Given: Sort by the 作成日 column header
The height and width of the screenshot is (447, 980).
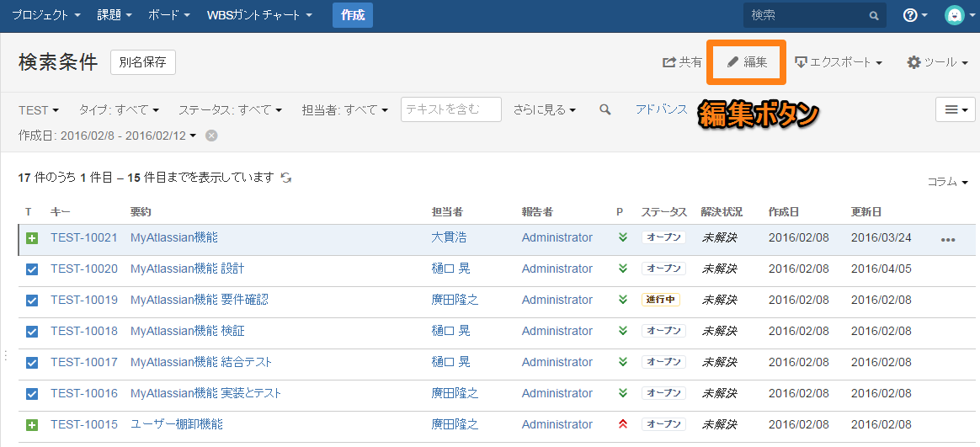Looking at the screenshot, I should point(784,212).
